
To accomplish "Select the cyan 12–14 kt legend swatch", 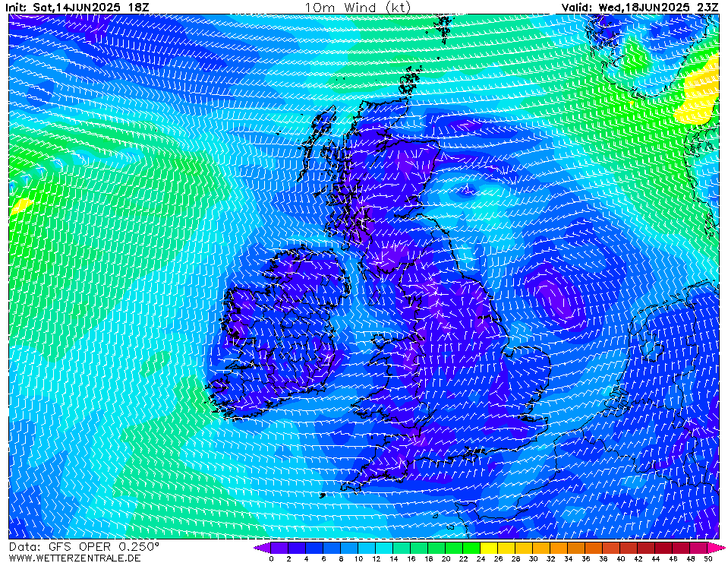I will pos(384,548).
